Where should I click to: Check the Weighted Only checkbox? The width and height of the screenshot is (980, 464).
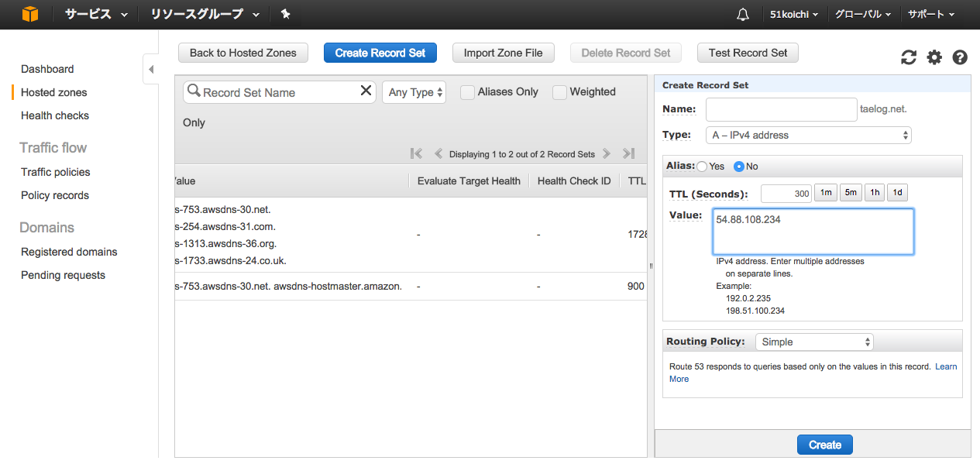click(x=559, y=92)
